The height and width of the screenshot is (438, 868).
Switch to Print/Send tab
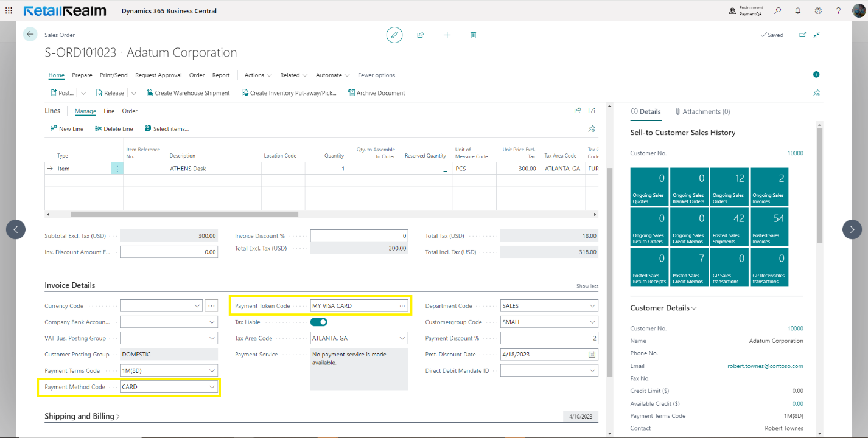point(114,75)
